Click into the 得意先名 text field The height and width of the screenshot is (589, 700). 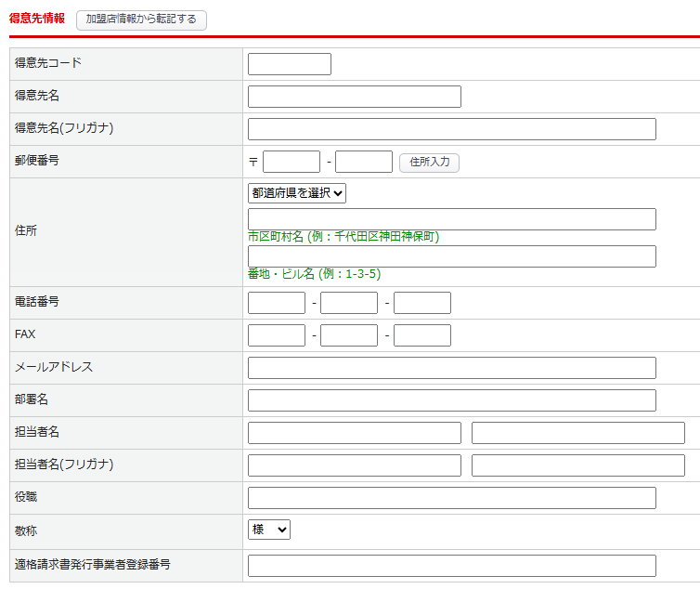[x=354, y=97]
